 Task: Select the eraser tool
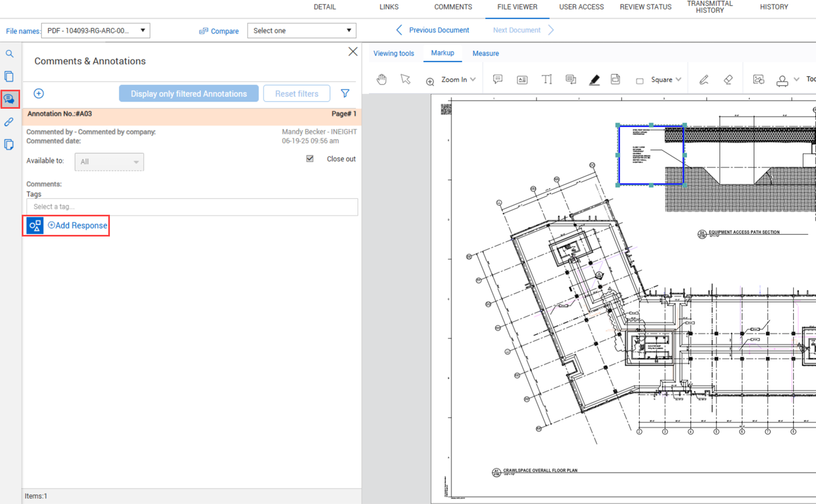728,80
